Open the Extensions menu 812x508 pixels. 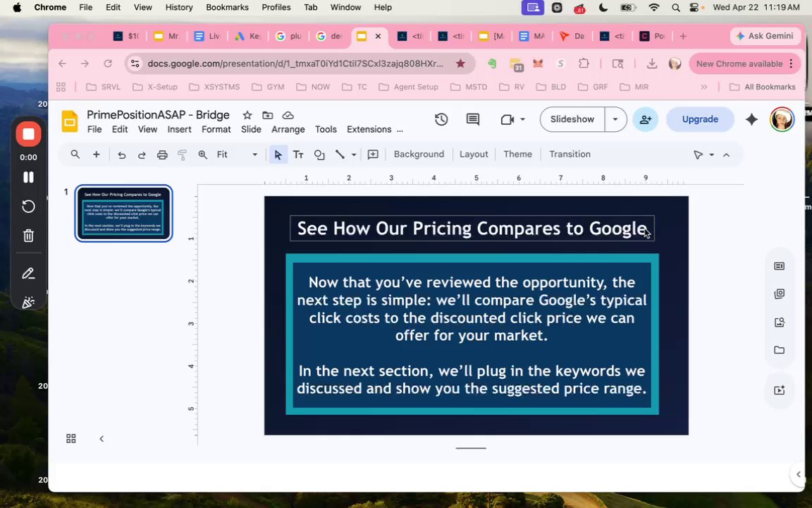pos(369,129)
